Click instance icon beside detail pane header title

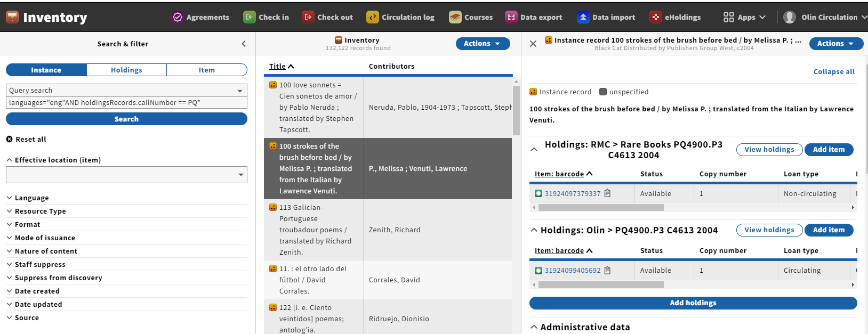coord(549,40)
